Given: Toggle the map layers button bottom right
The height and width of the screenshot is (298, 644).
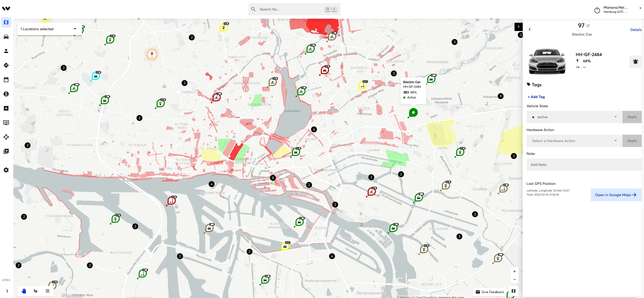Looking at the screenshot, I should (513, 291).
